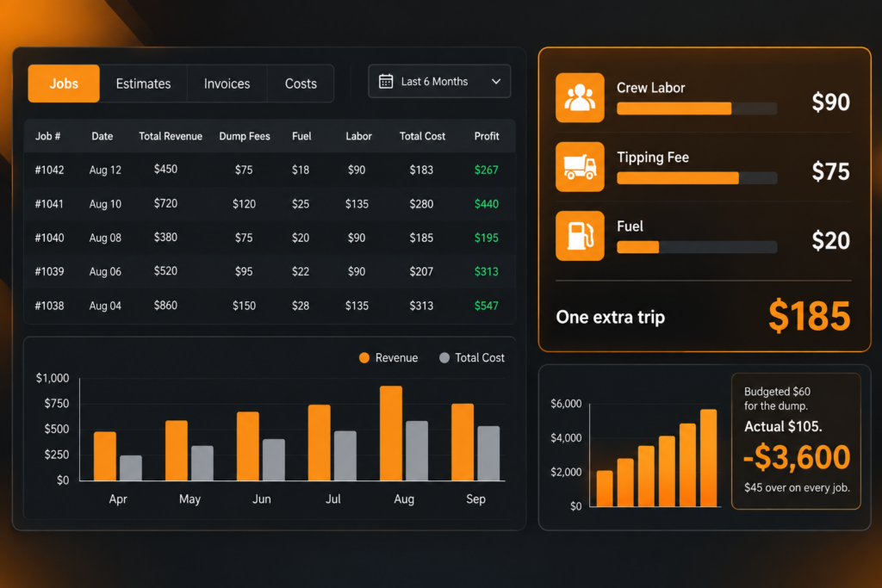The height and width of the screenshot is (588, 882).
Task: Click the One extra trip label
Action: (x=611, y=318)
